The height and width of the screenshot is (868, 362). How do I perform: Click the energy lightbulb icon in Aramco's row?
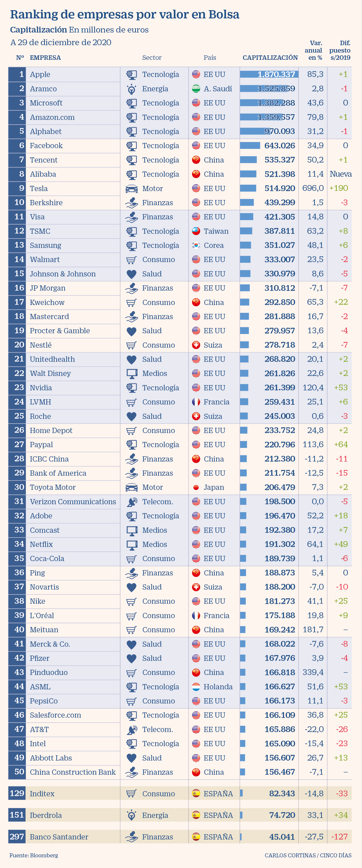[131, 89]
